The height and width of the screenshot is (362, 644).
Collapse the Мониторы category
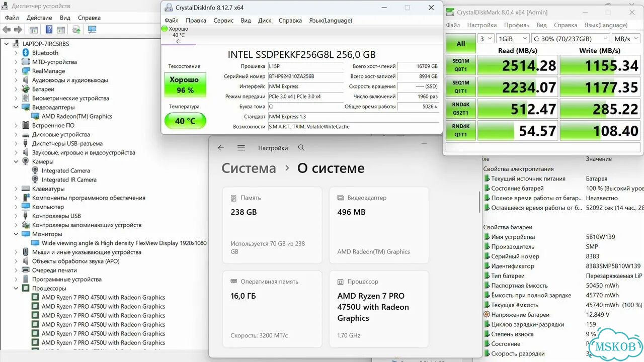point(16,234)
